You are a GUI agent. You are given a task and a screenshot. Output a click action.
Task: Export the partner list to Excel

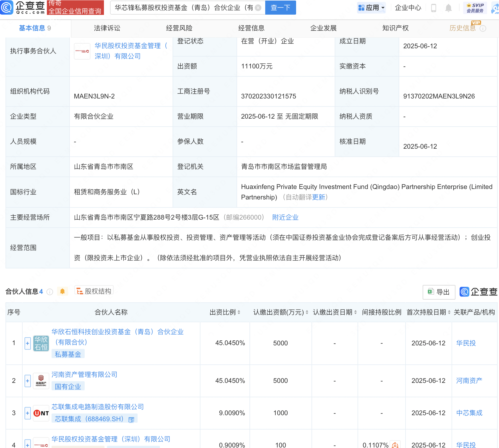pyautogui.click(x=439, y=292)
